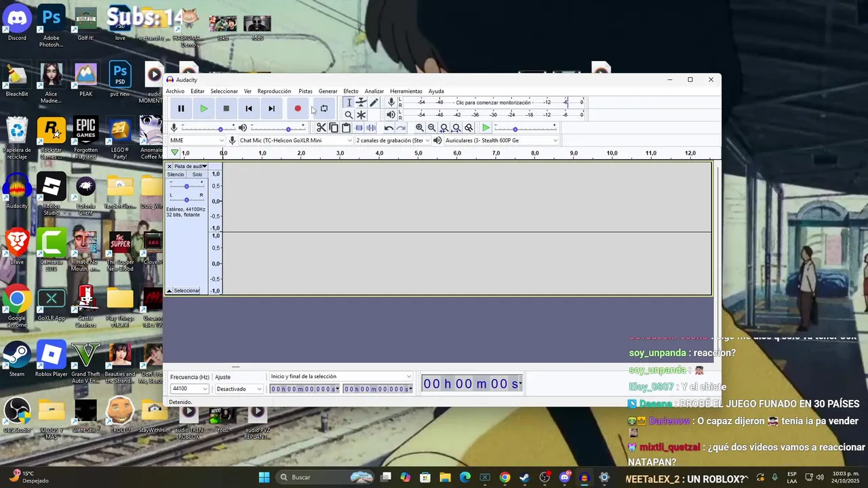Image resolution: width=868 pixels, height=488 pixels.
Task: Click the Seleccionar button on track panel
Action: point(186,291)
